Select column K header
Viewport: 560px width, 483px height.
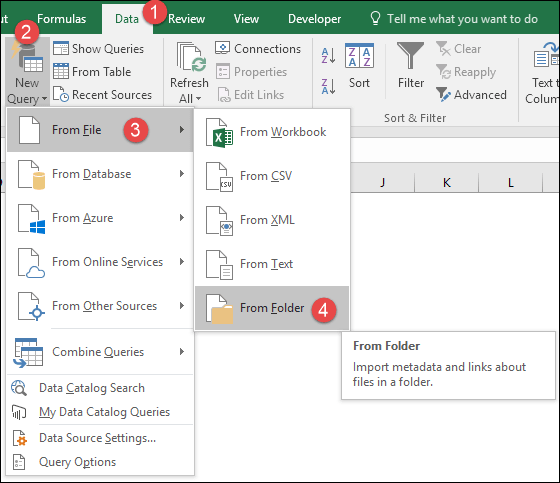(x=446, y=183)
